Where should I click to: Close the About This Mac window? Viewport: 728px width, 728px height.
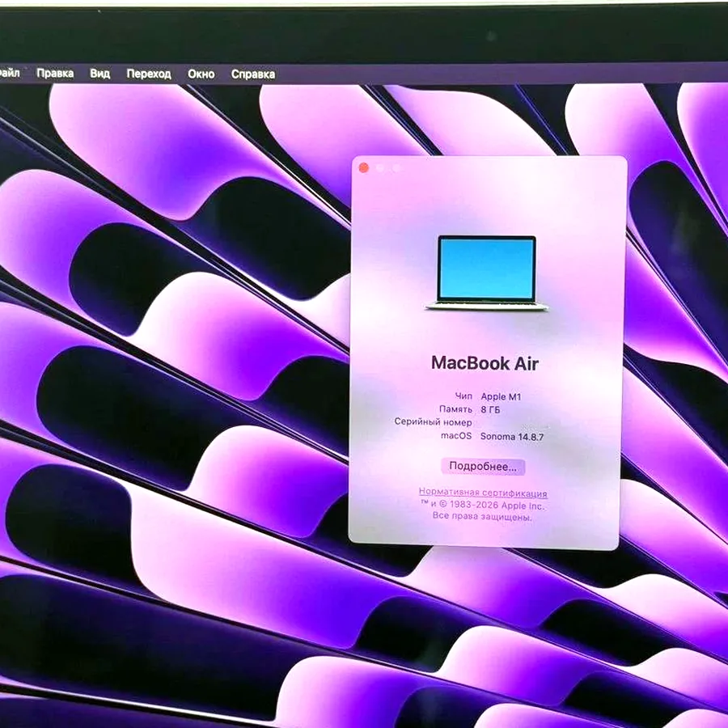pyautogui.click(x=364, y=168)
